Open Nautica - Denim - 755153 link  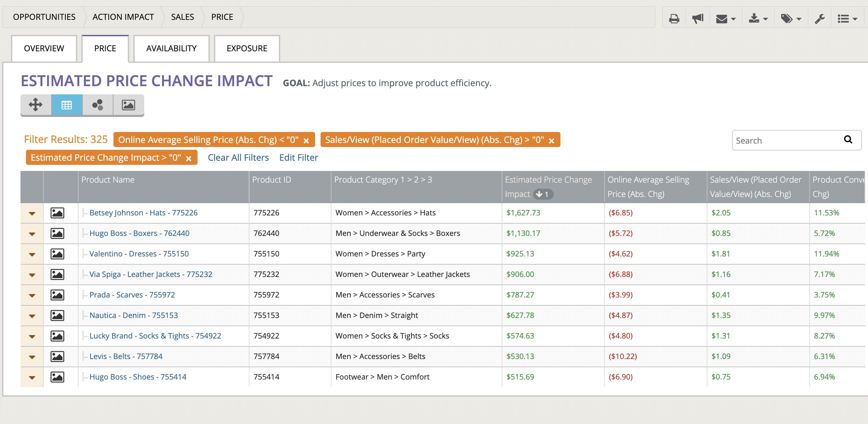pos(134,315)
